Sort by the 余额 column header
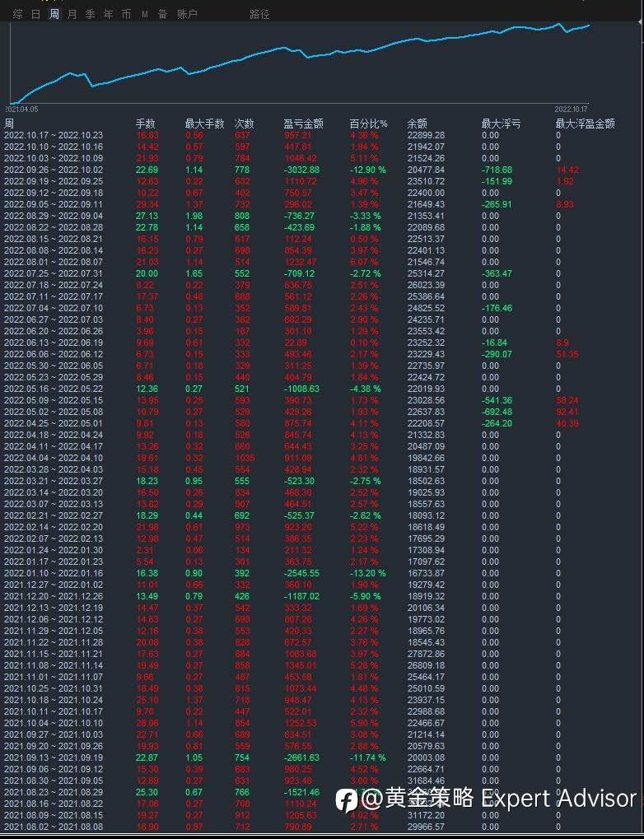This screenshot has height=839, width=644. [x=417, y=124]
